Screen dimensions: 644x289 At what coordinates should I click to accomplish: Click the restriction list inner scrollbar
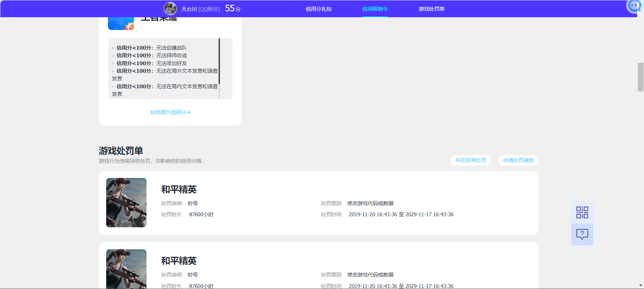(219, 61)
